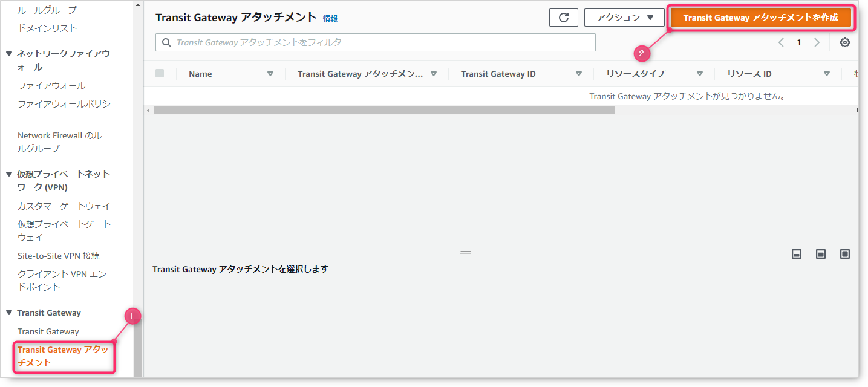
Task: Open Transit Gateway sidebar item
Action: [x=48, y=331]
